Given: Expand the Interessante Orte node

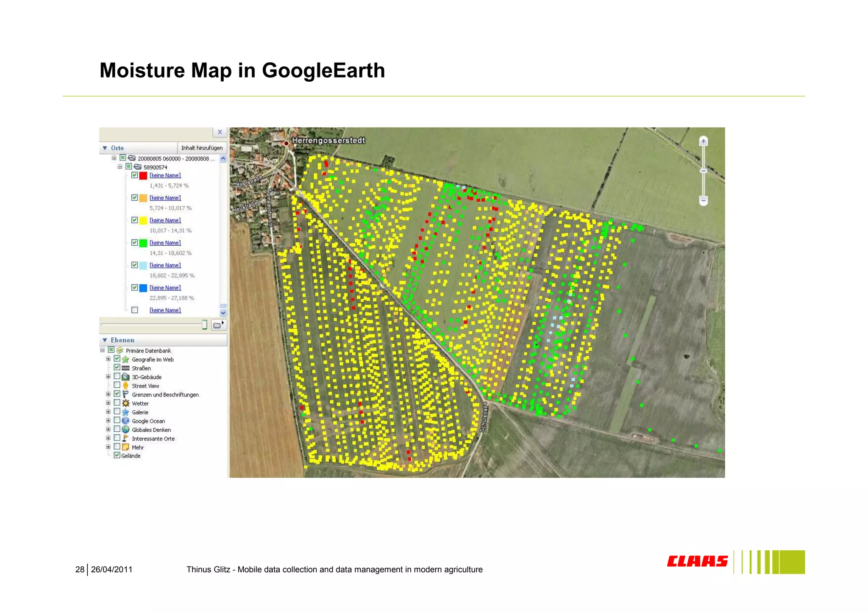Looking at the screenshot, I should click(108, 438).
